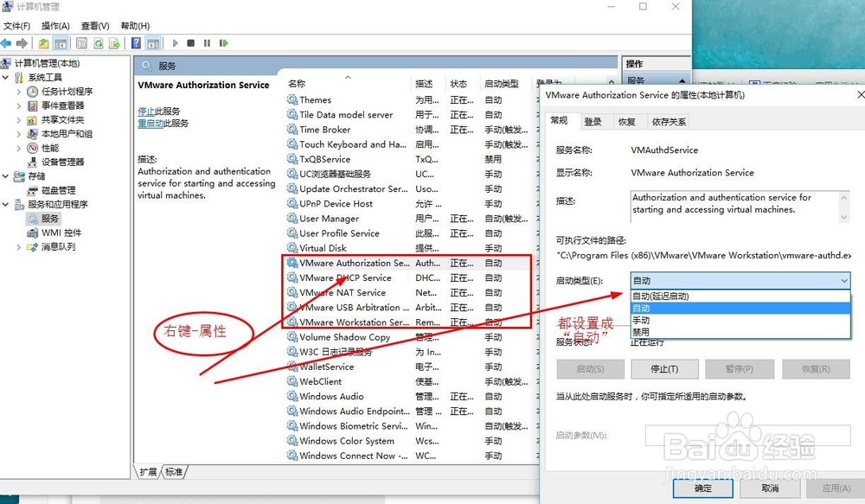Select the VMware NAT Service entry

click(342, 292)
